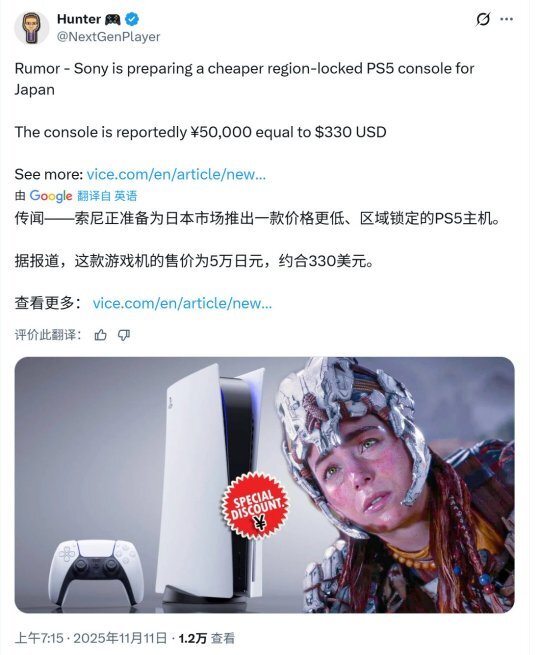Click the 1.2万 查看 view count
Screen dimensions: 540x655
206,638
